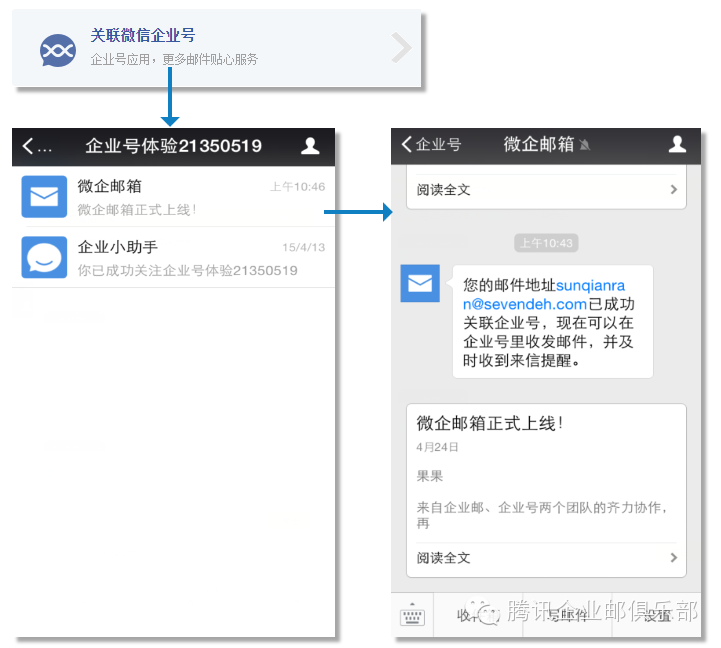Click the 微企邮箱正式上线! preview text in list
The width and height of the screenshot is (721, 648).
click(x=137, y=210)
